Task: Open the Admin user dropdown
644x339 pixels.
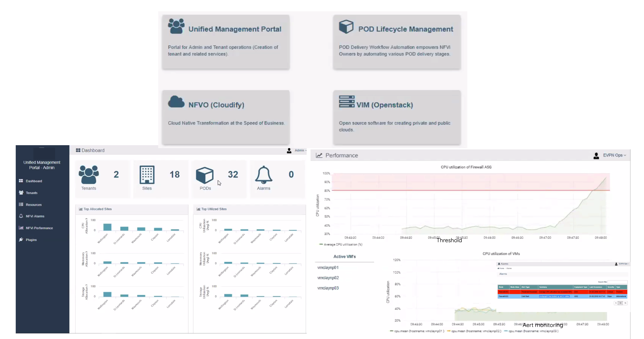Action: pos(300,150)
